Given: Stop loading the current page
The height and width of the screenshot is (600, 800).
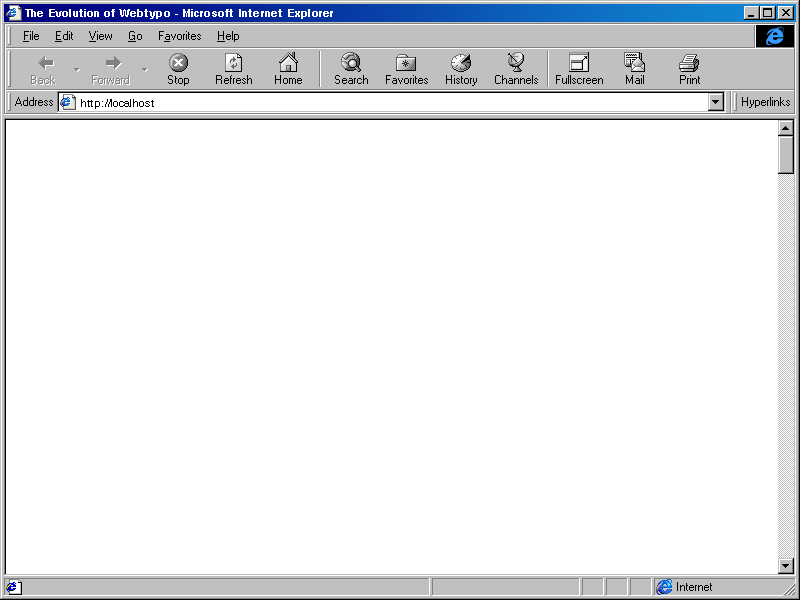Looking at the screenshot, I should (178, 68).
